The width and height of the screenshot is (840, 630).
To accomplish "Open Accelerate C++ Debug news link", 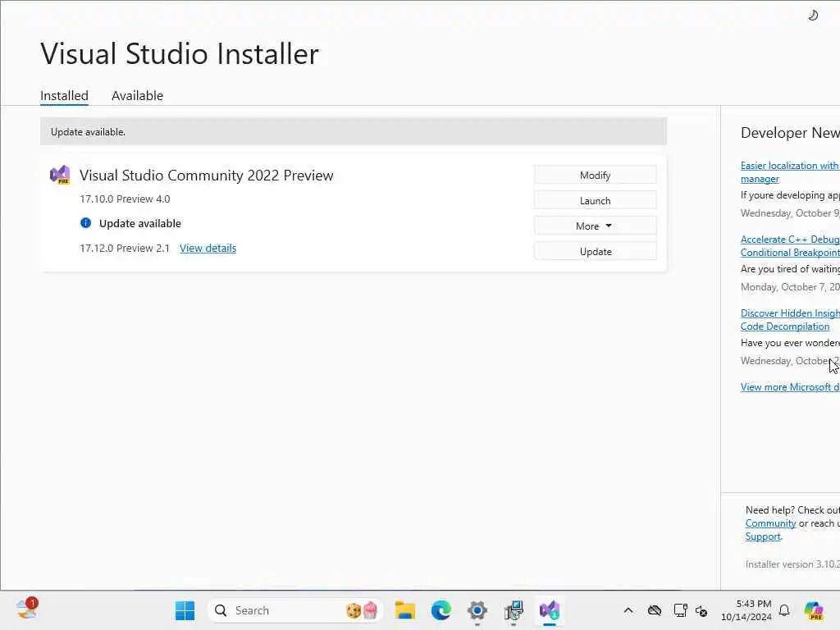I will (790, 246).
